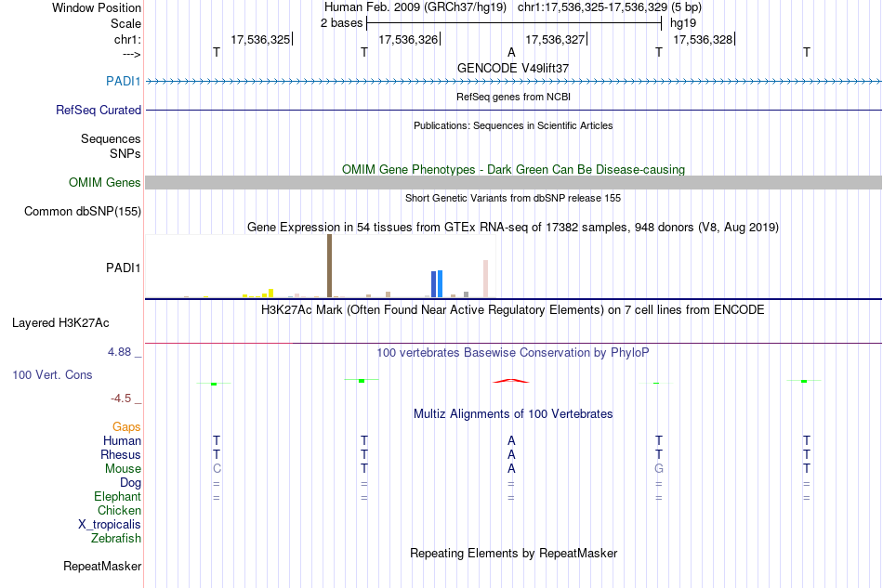This screenshot has height=588, width=883.
Task: Click the H3K27Ac Mark track title
Action: pyautogui.click(x=513, y=310)
